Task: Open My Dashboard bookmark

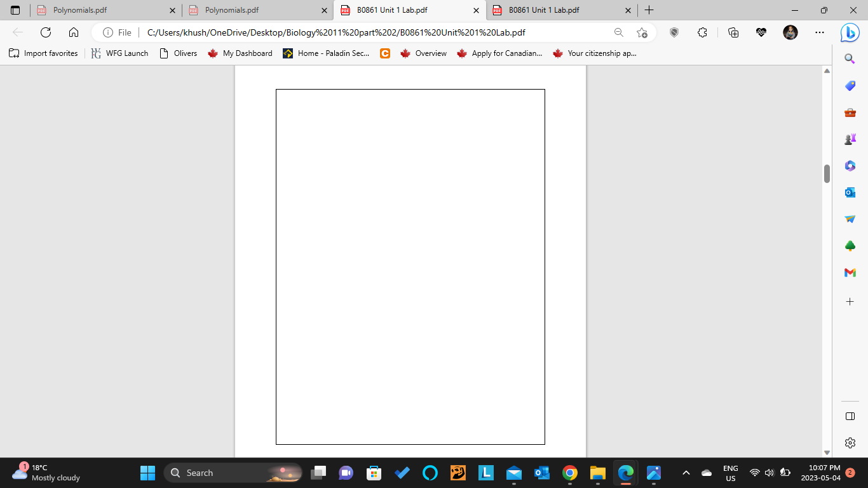Action: tap(240, 53)
